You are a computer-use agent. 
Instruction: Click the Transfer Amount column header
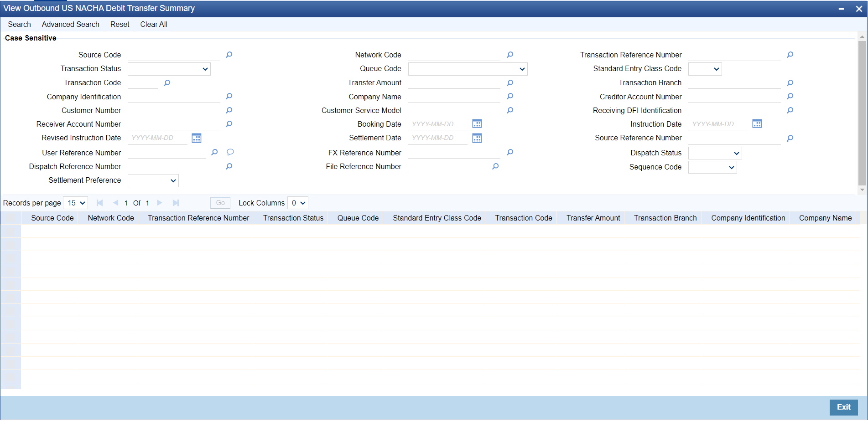tap(593, 218)
